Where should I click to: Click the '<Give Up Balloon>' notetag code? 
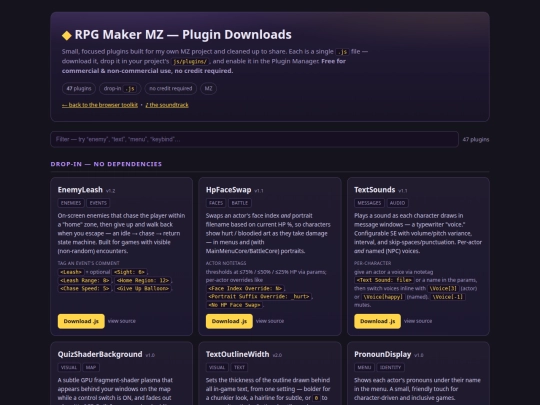[143, 289]
